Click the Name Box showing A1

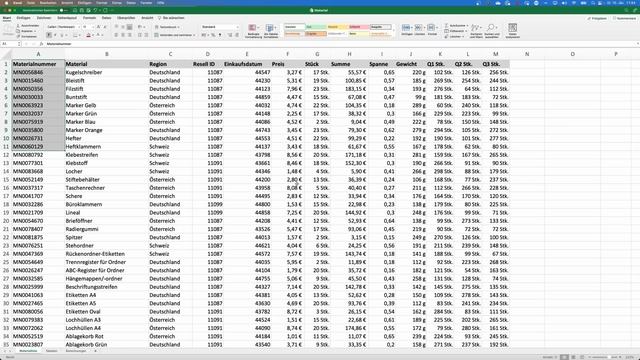click(x=10, y=44)
